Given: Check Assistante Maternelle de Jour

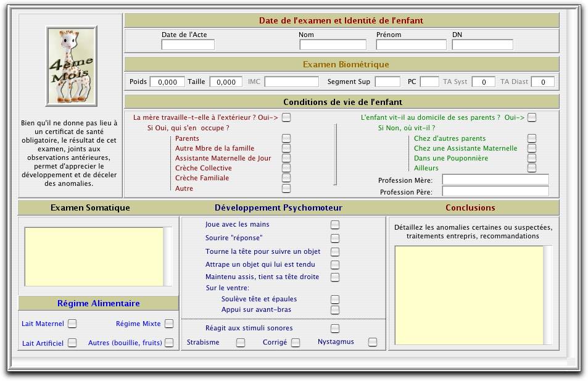Looking at the screenshot, I should click(x=286, y=158).
